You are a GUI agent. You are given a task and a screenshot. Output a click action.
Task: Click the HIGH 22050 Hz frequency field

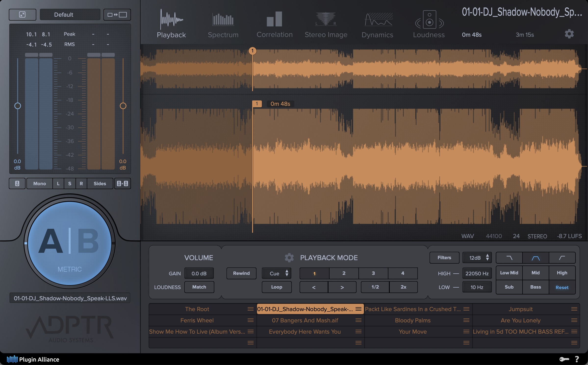click(x=477, y=273)
